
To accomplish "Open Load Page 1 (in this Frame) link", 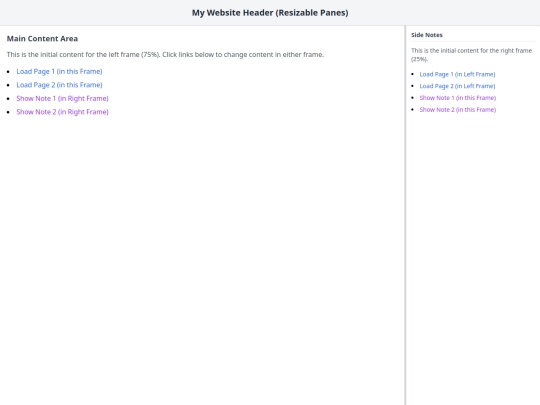I will (59, 71).
